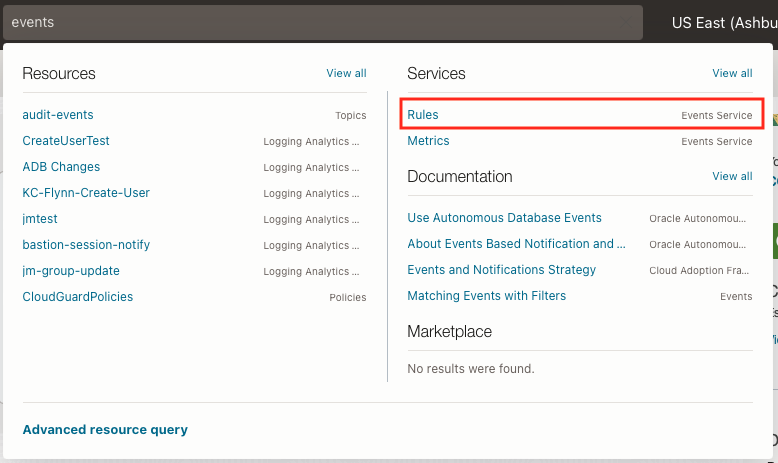This screenshot has width=778, height=463.
Task: Select the jmtest resource
Action: click(x=39, y=219)
